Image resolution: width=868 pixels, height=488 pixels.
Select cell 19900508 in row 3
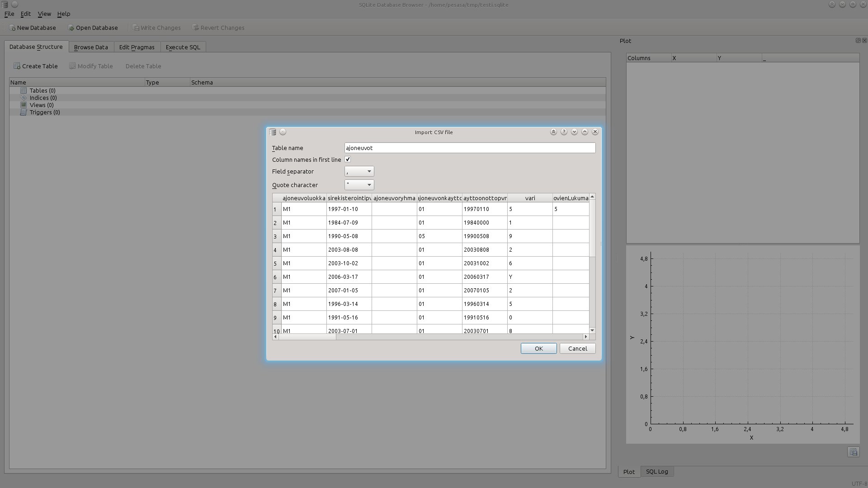click(485, 236)
